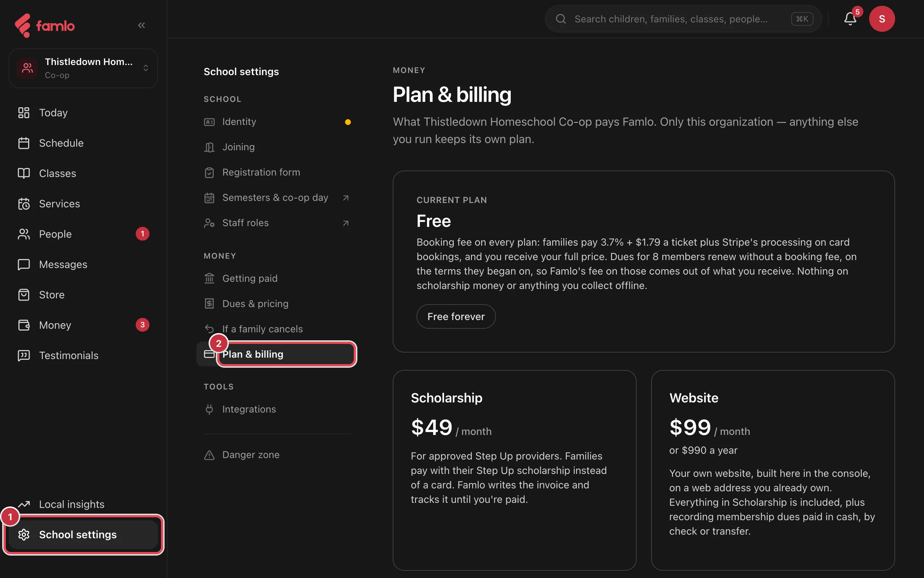The image size is (924, 578).
Task: Click the Scholarship plan card title
Action: 446,398
